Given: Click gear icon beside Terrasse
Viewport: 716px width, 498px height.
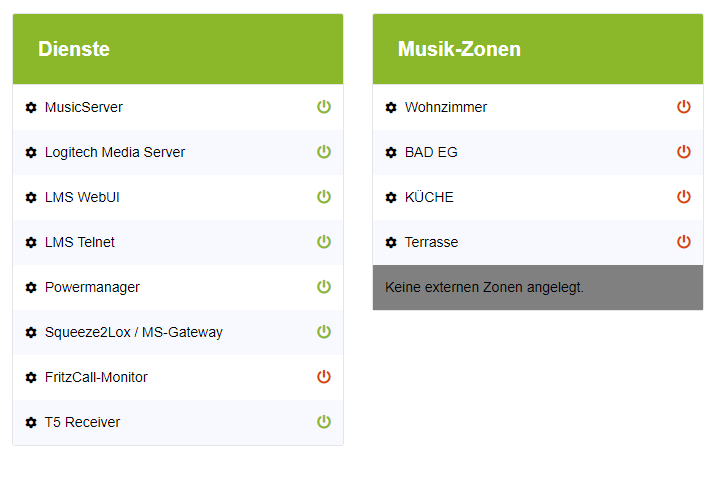Looking at the screenshot, I should pos(391,243).
